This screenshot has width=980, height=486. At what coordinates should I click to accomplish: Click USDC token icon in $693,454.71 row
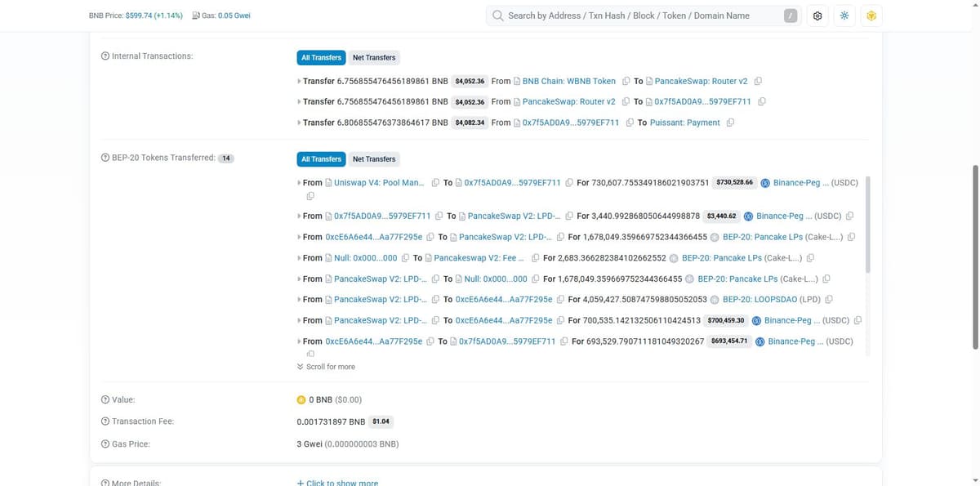[760, 341]
